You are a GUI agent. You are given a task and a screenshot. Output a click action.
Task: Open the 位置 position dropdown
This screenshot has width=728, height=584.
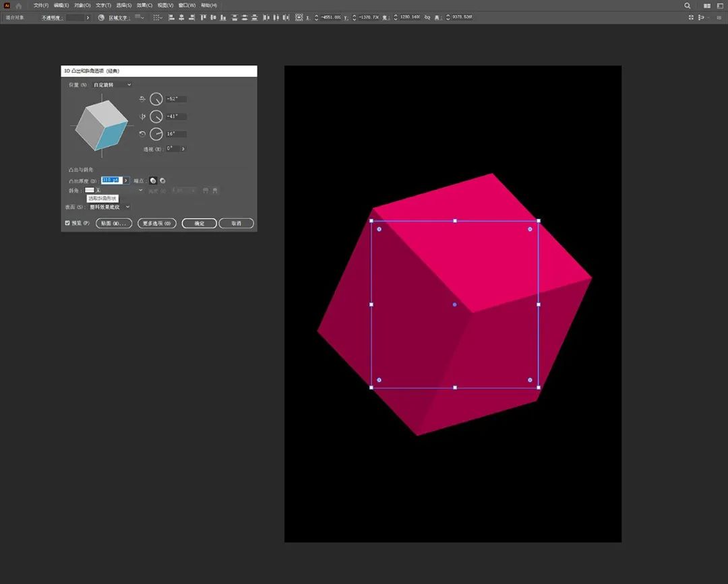[112, 85]
